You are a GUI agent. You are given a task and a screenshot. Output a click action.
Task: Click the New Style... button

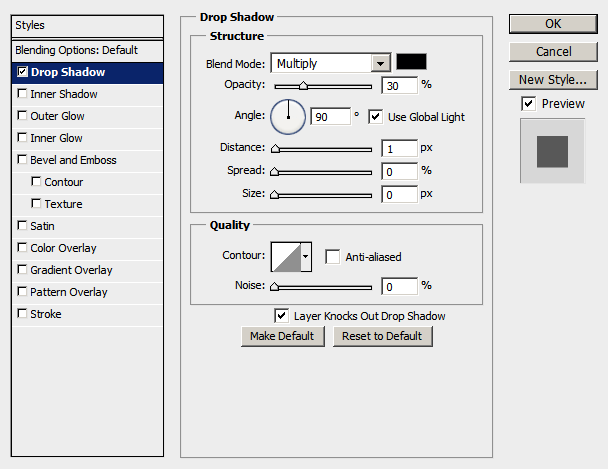(x=553, y=80)
